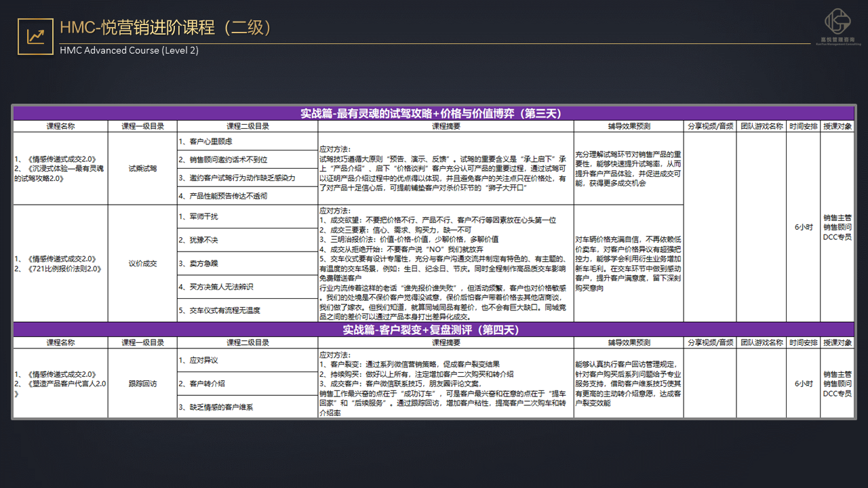This screenshot has height=488, width=868.
Task: Click the row '1、客户心里顾虑'
Action: click(247, 141)
